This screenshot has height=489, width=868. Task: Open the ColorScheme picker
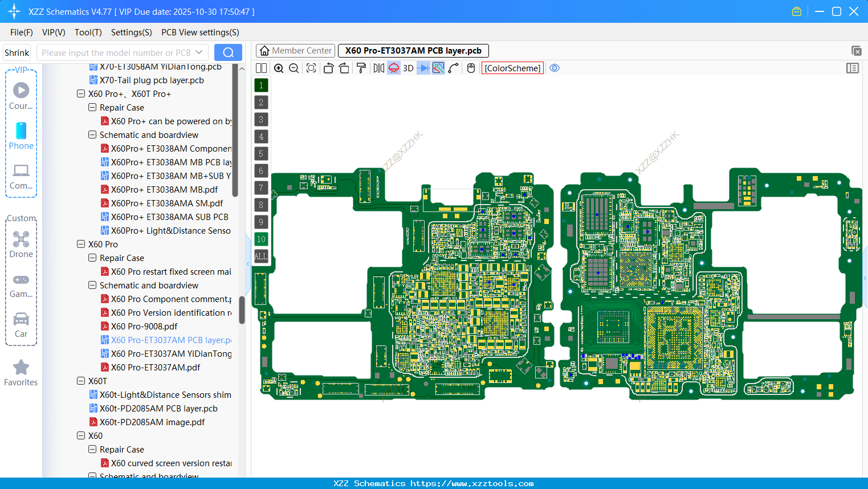click(512, 68)
